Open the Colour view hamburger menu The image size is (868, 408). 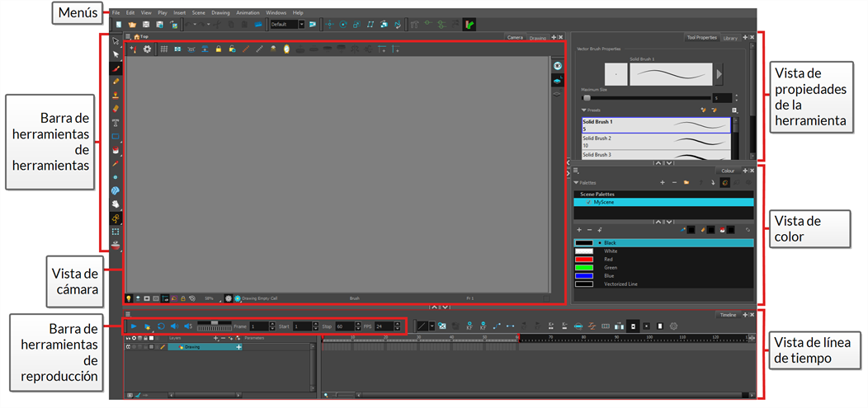[576, 171]
